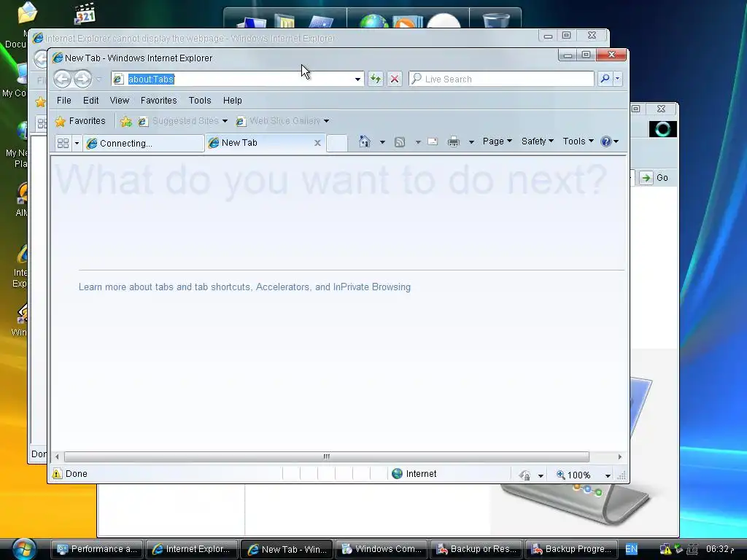Click the Live Search magnifier button

pyautogui.click(x=605, y=79)
